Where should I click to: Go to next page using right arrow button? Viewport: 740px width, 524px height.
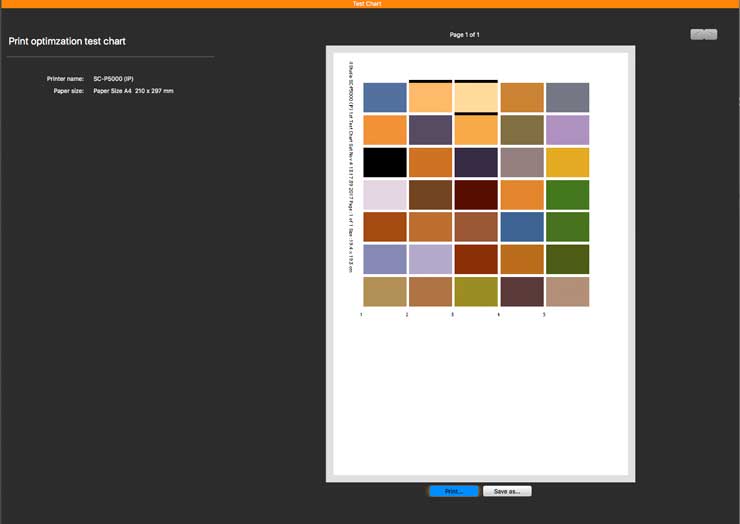coord(710,34)
